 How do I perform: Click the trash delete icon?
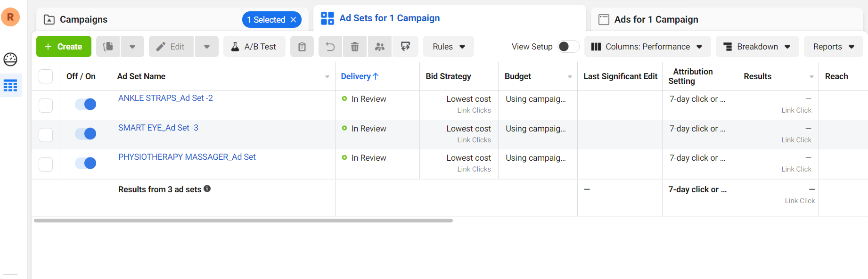pos(355,47)
